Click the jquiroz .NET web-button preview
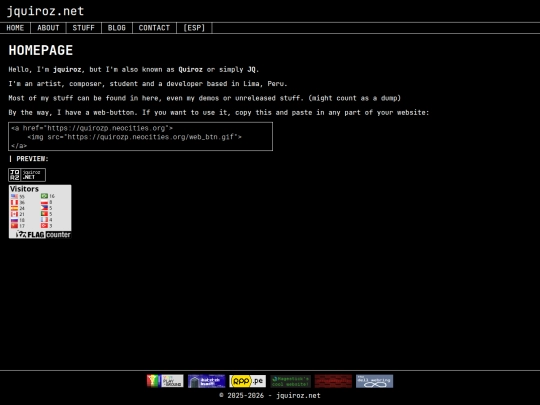Image resolution: width=540 pixels, height=405 pixels. click(x=27, y=175)
